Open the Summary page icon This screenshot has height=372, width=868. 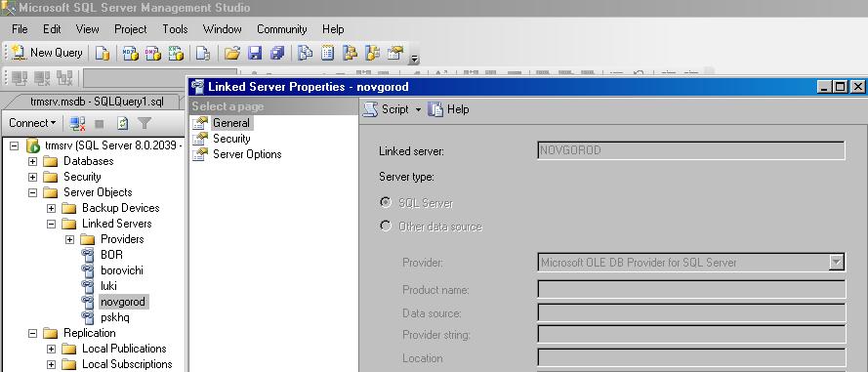(328, 53)
